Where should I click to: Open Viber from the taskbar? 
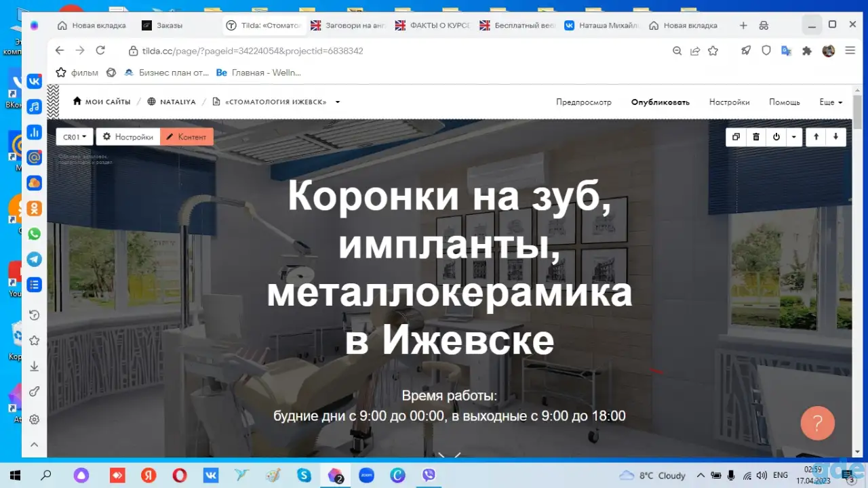tap(429, 475)
